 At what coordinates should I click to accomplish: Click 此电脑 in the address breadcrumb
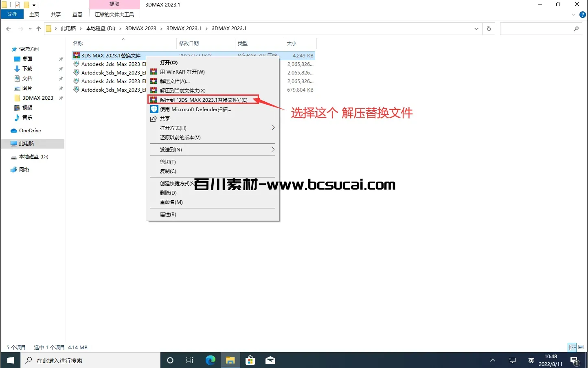coord(68,28)
